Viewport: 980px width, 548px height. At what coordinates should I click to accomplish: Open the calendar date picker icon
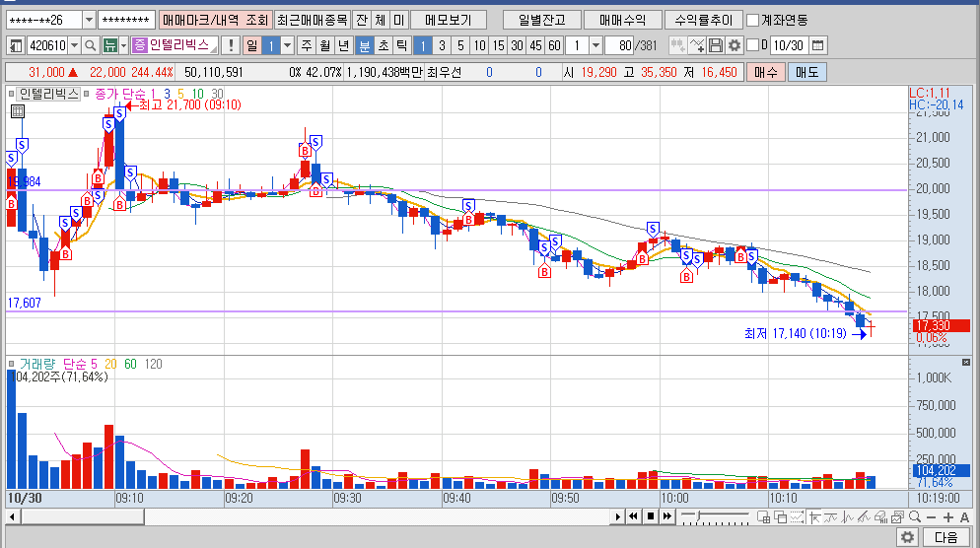click(817, 45)
